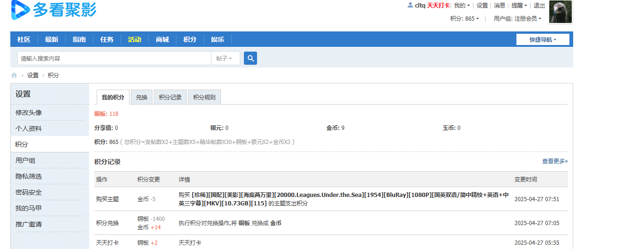Switch to the 积分记录 tab

point(170,98)
